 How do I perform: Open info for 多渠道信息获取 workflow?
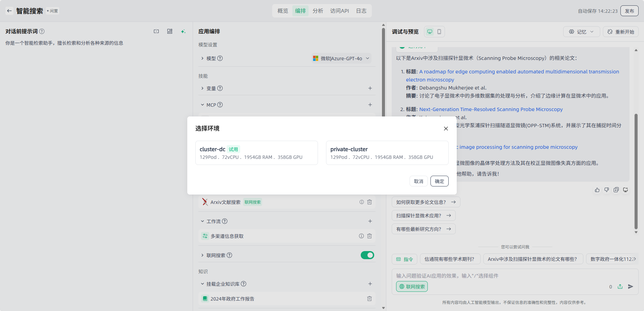[361, 236]
